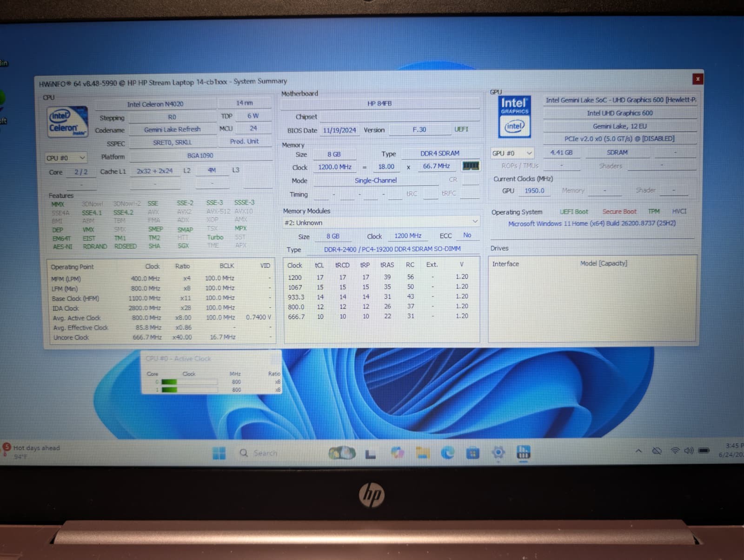Screen dimensions: 744x560
Task: Click the HVCI indicator
Action: point(679,211)
